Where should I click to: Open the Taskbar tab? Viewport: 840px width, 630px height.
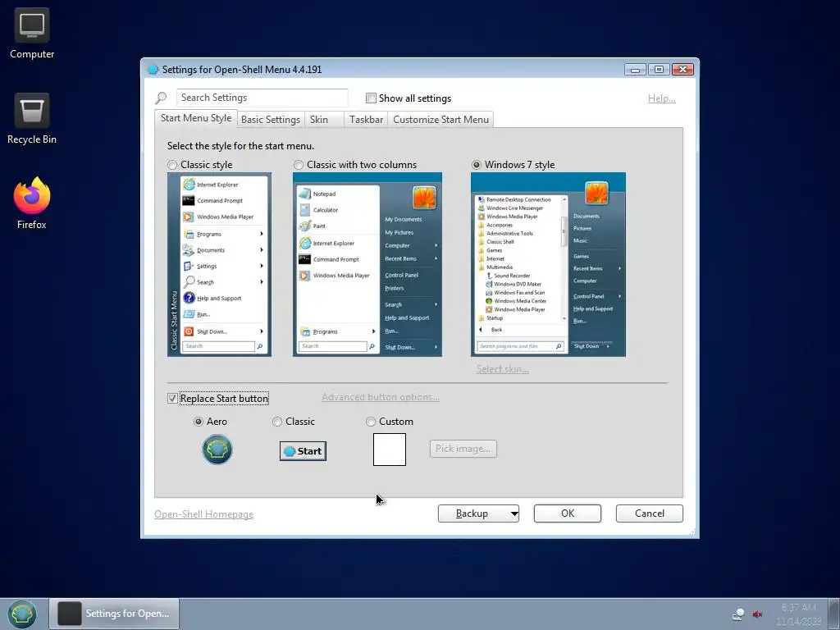(x=366, y=120)
